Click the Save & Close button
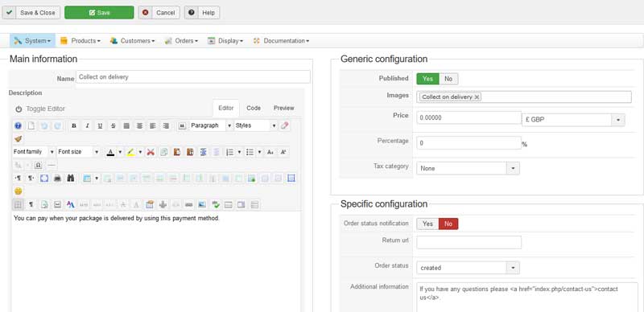This screenshot has height=312, width=644. tap(31, 13)
